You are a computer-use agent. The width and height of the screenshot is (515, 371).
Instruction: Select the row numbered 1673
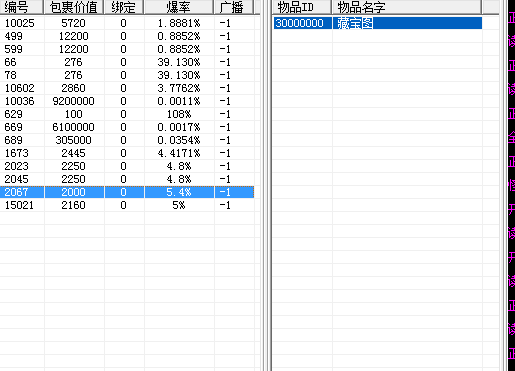pyautogui.click(x=127, y=153)
